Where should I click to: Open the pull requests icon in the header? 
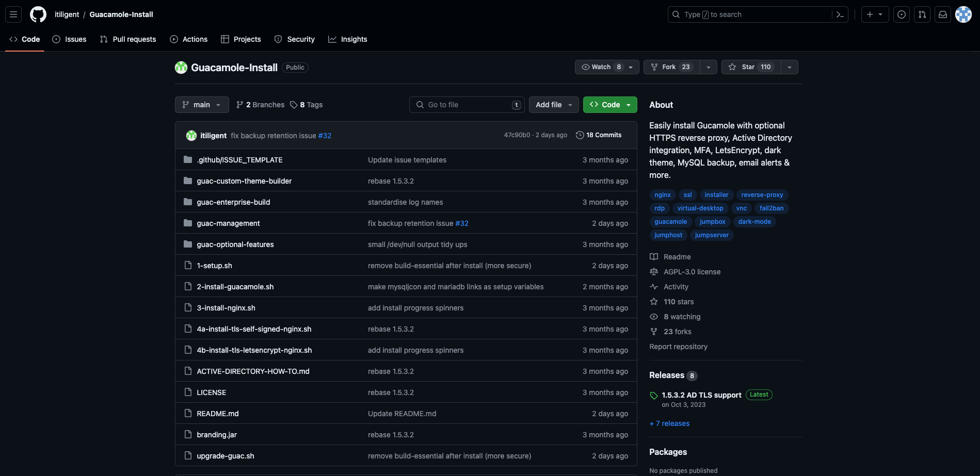click(922, 14)
